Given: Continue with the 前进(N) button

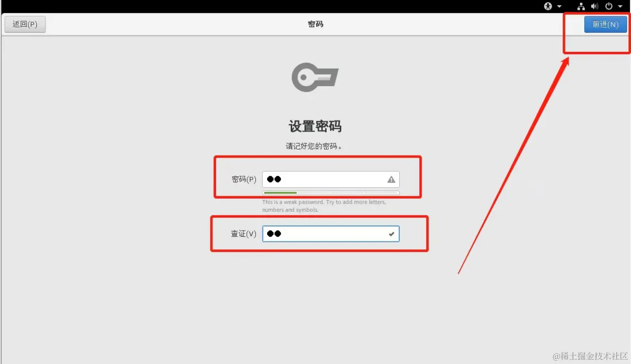Looking at the screenshot, I should (606, 25).
